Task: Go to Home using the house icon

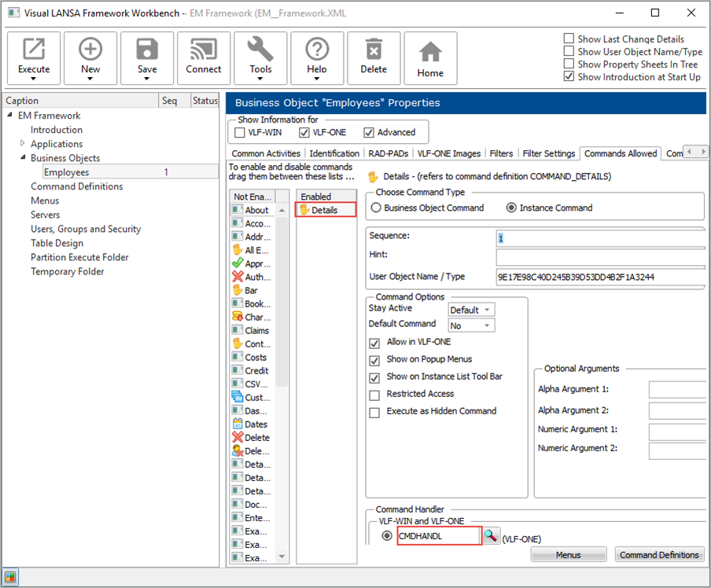Action: coord(430,51)
